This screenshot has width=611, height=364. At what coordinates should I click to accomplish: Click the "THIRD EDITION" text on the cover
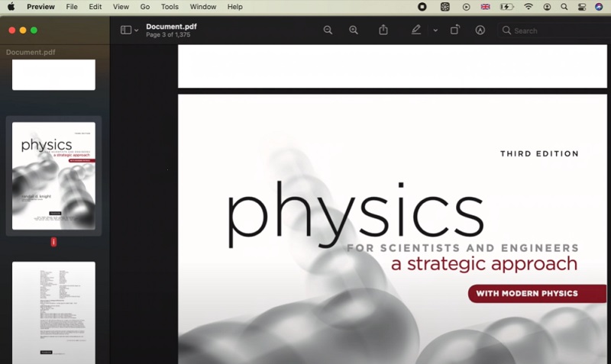pyautogui.click(x=539, y=154)
